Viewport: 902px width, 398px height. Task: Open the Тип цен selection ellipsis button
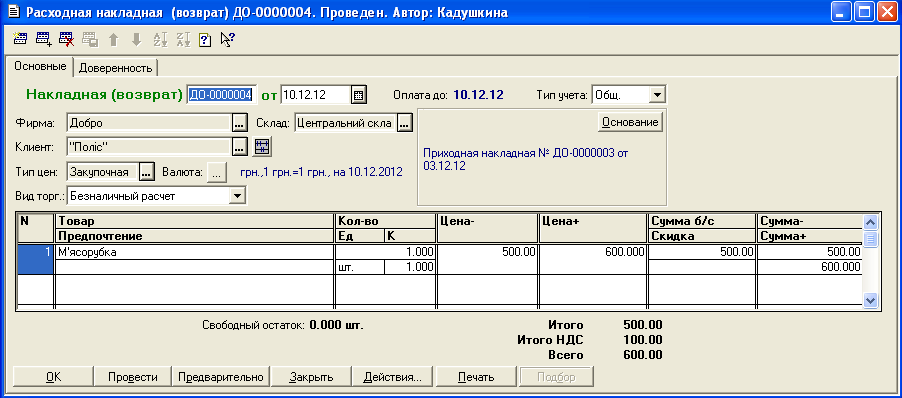pos(147,171)
